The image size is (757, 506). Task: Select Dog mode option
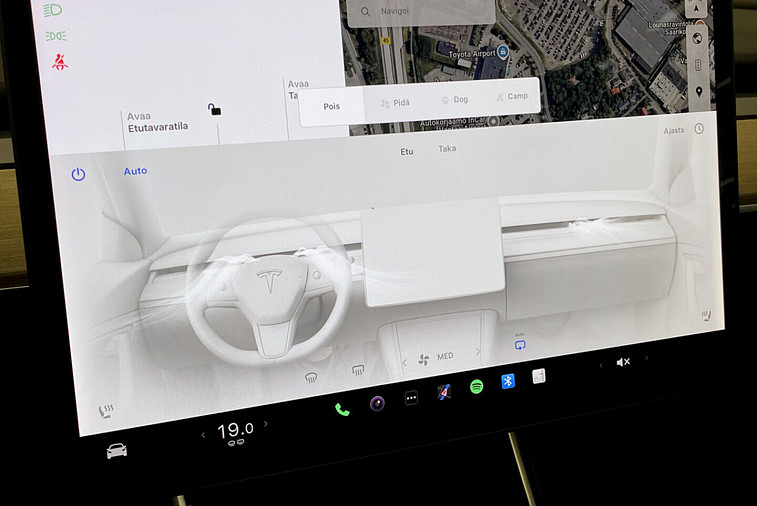[453, 100]
